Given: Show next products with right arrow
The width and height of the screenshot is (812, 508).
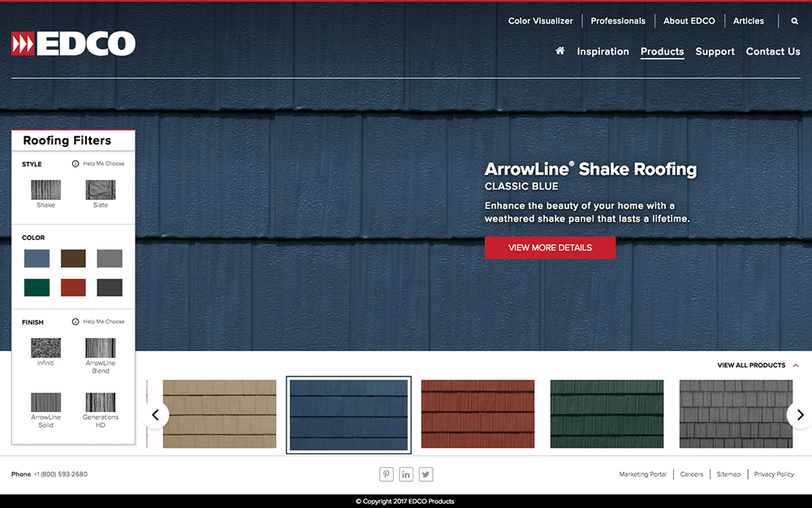Looking at the screenshot, I should point(799,415).
